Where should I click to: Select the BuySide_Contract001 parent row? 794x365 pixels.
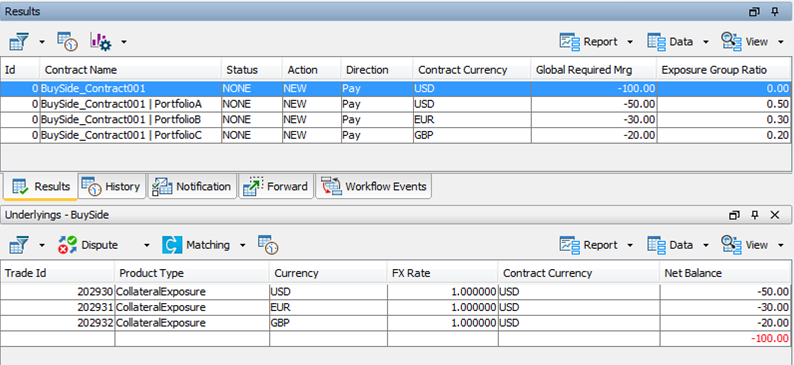pyautogui.click(x=395, y=89)
